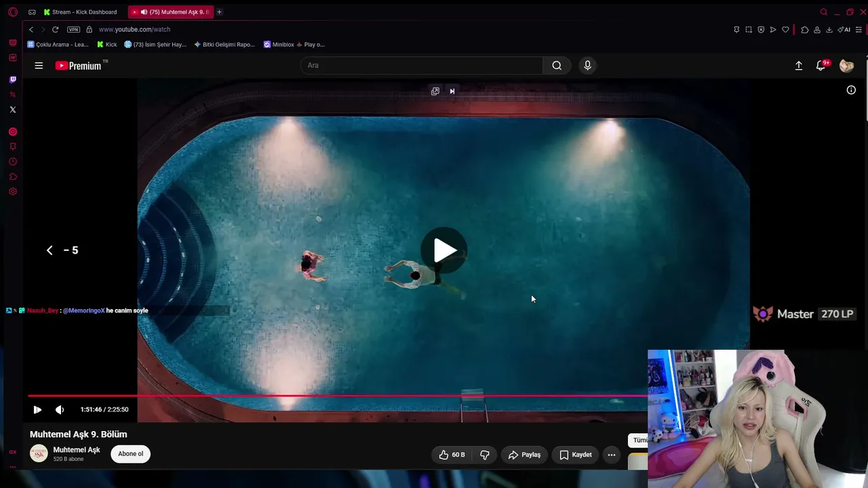Pop out video to separate window
The image size is (868, 488).
point(435,91)
